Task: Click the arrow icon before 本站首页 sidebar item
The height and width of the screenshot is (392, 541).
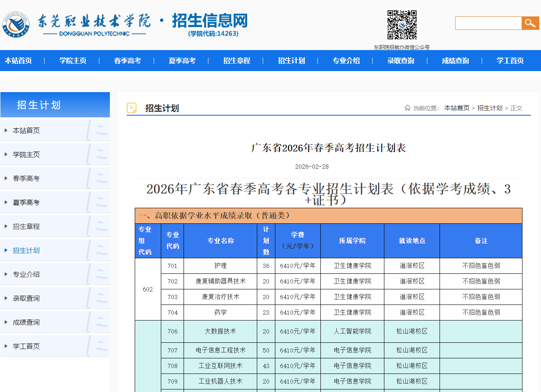Action: 5,130
